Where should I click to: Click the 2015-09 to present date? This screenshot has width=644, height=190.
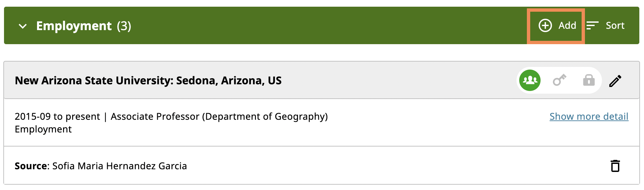coord(57,116)
